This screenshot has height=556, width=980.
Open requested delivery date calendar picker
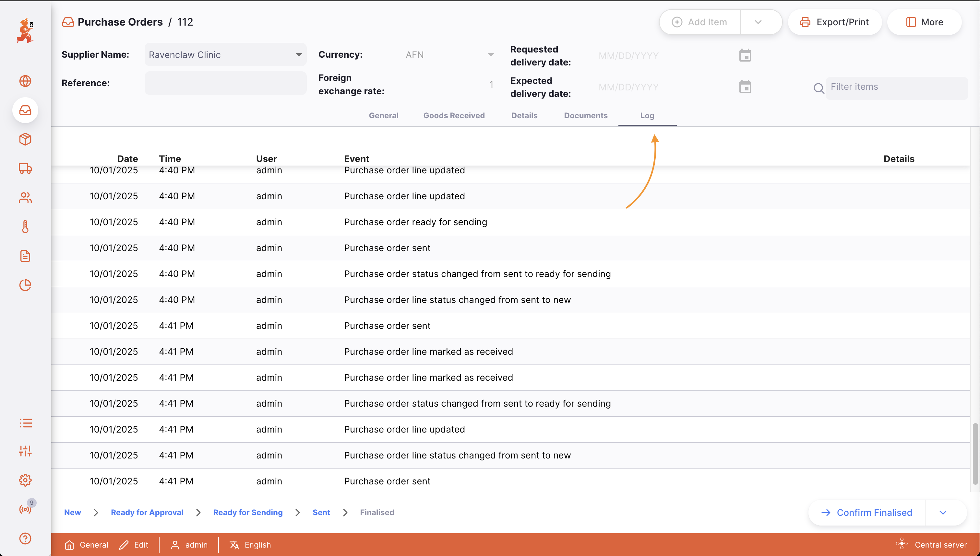tap(745, 56)
